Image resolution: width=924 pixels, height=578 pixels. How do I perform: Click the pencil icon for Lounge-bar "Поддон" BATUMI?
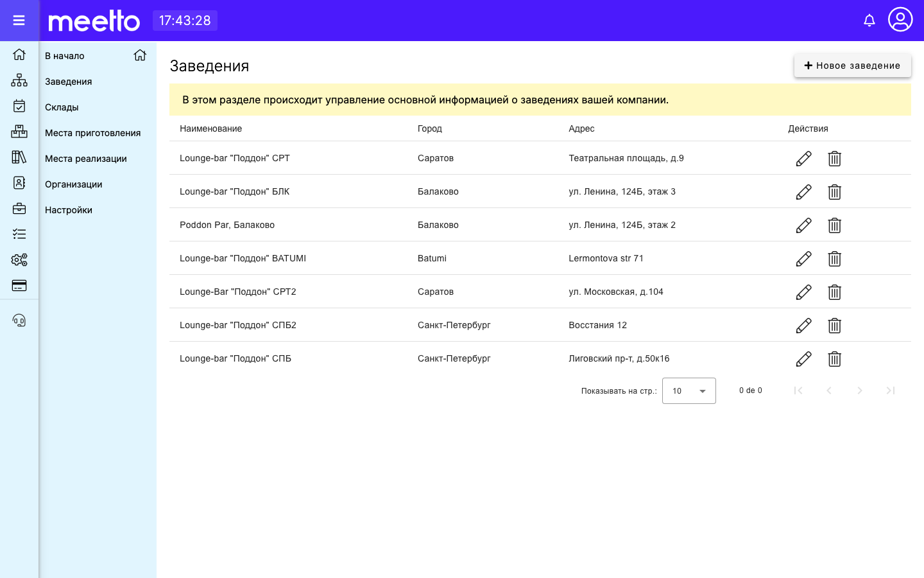tap(804, 259)
